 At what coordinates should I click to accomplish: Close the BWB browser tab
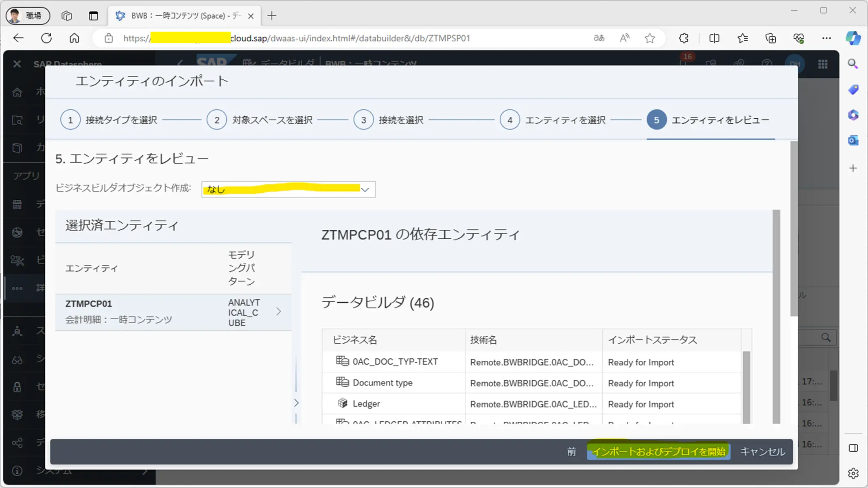pyautogui.click(x=251, y=16)
